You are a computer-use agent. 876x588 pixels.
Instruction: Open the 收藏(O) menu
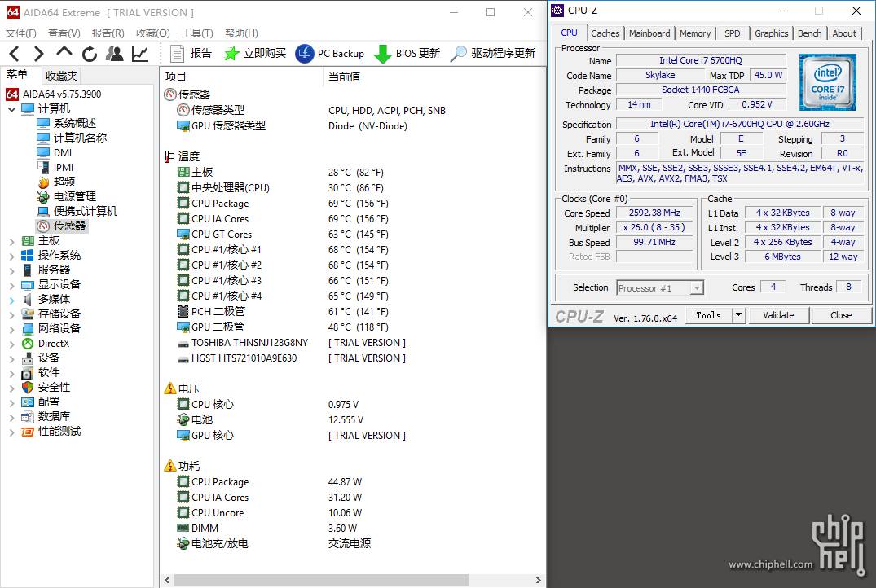153,33
